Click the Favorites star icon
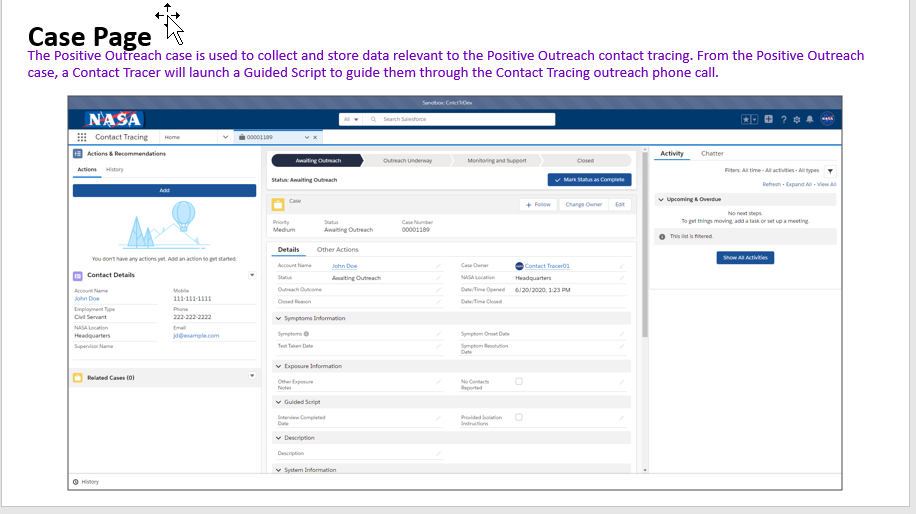Image resolution: width=916 pixels, height=514 pixels. click(746, 119)
